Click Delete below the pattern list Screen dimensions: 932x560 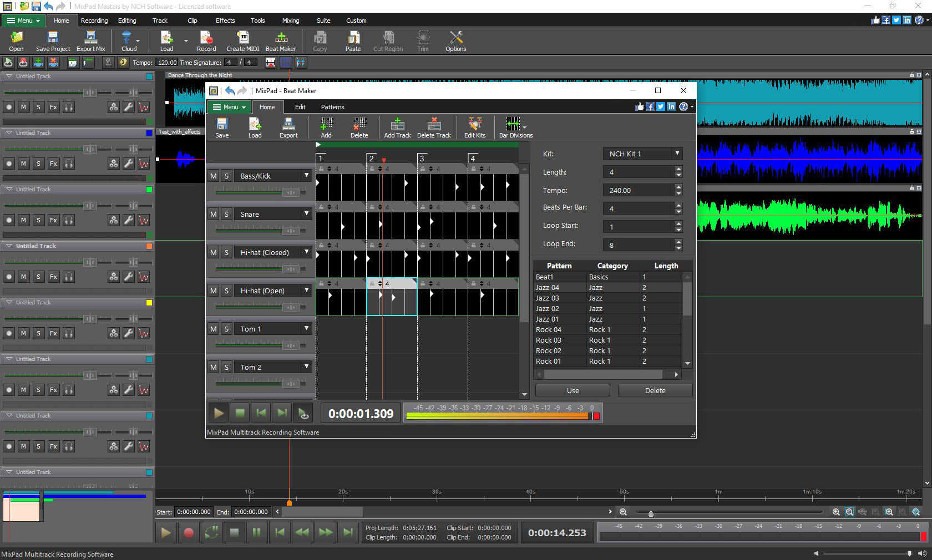coord(655,390)
